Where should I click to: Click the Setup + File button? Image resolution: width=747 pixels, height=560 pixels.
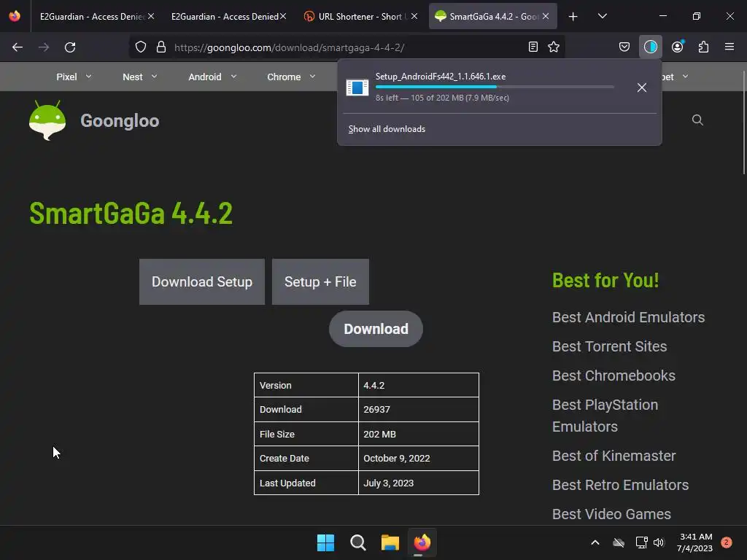coord(320,282)
